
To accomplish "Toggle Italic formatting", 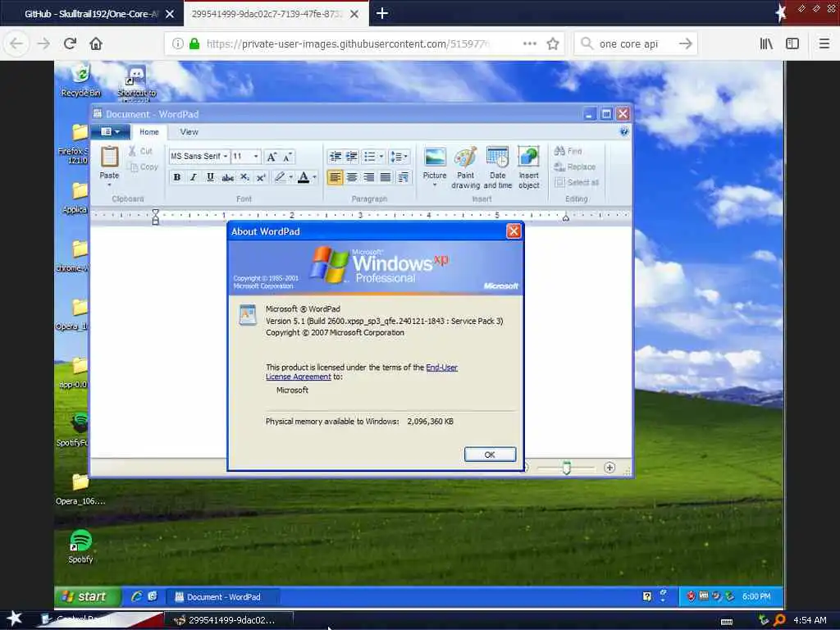I will pos(194,177).
